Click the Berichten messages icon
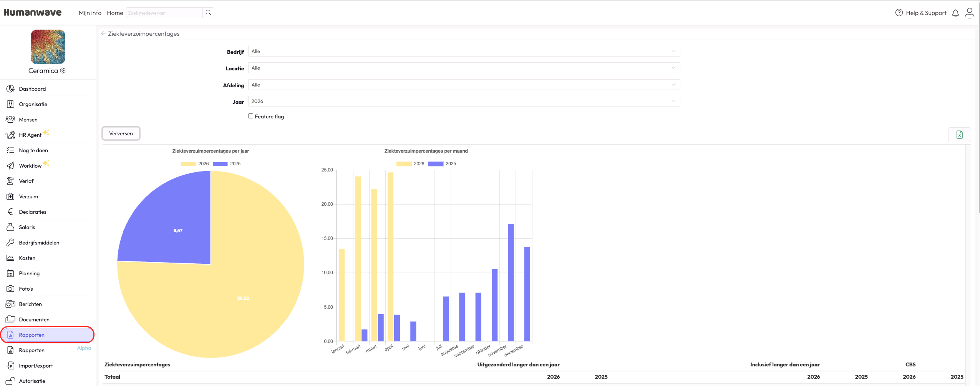 pos(10,304)
